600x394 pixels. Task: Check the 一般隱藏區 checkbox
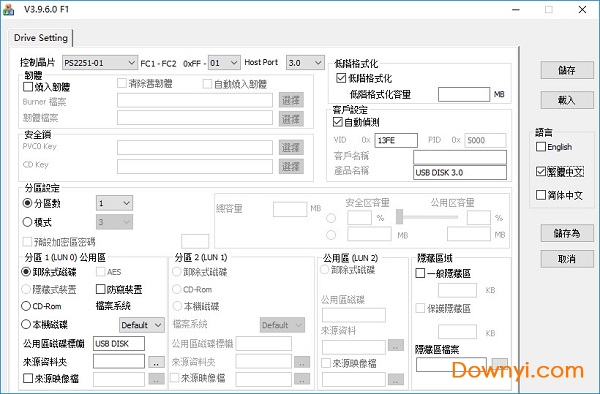pyautogui.click(x=420, y=273)
